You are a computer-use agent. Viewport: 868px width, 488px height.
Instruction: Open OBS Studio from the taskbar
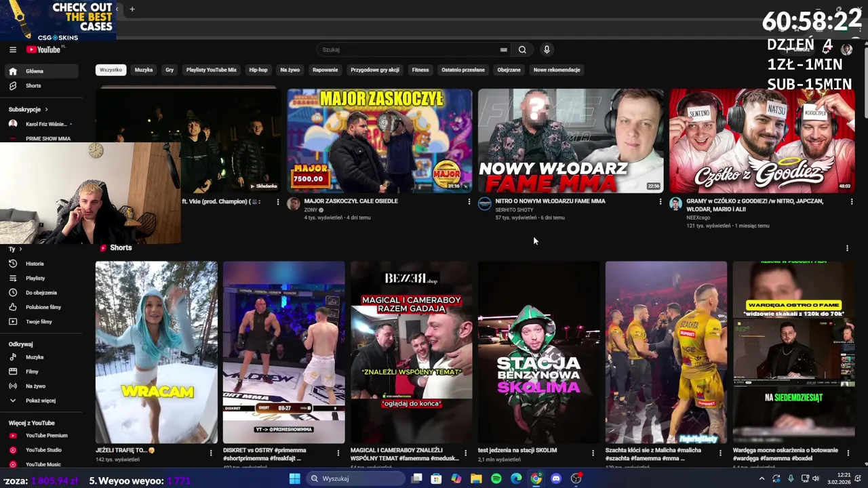pyautogui.click(x=576, y=479)
